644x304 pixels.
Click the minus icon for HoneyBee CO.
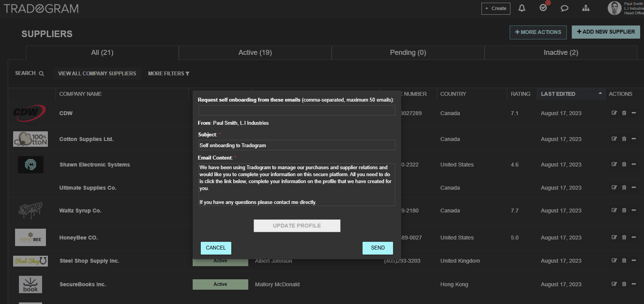[634, 237]
